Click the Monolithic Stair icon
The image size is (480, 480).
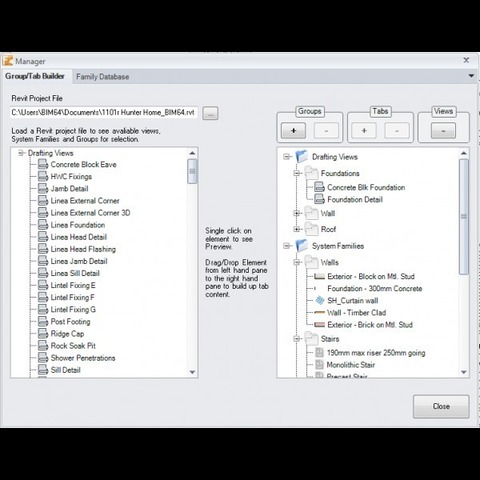[319, 365]
